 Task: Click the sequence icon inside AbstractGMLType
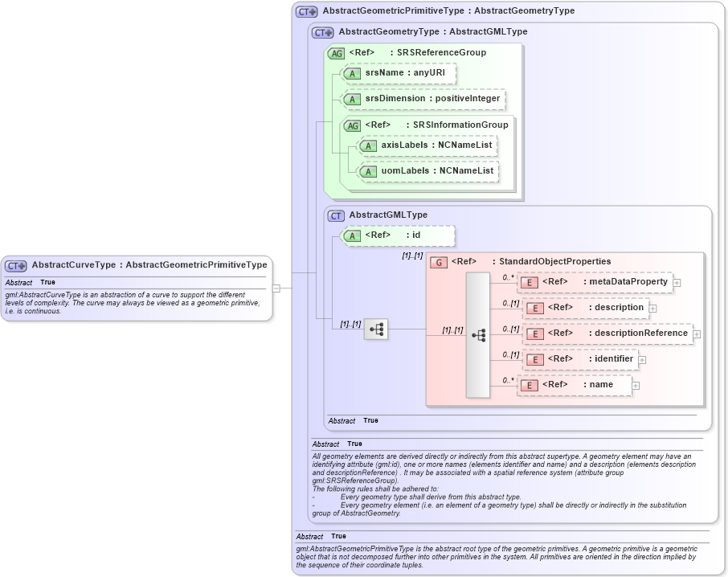376,329
